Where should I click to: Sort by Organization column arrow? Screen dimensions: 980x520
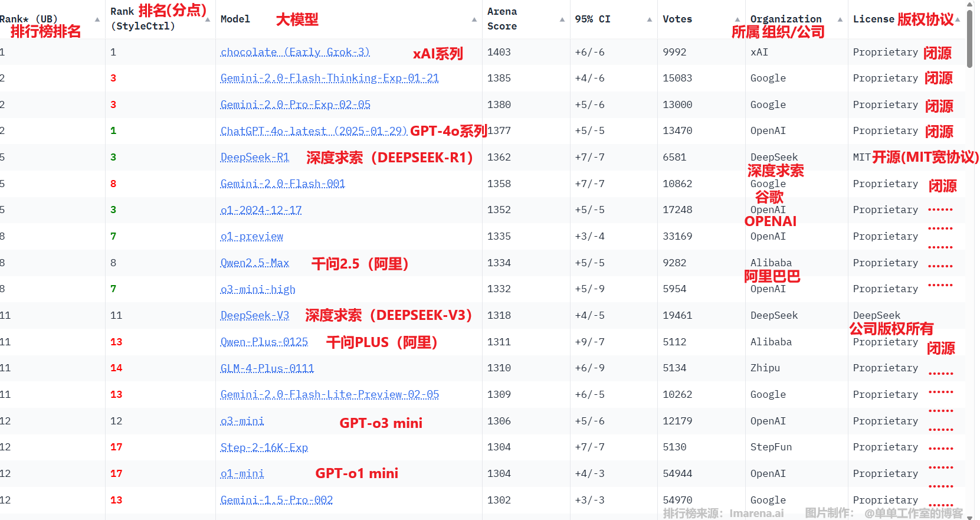[x=840, y=19]
